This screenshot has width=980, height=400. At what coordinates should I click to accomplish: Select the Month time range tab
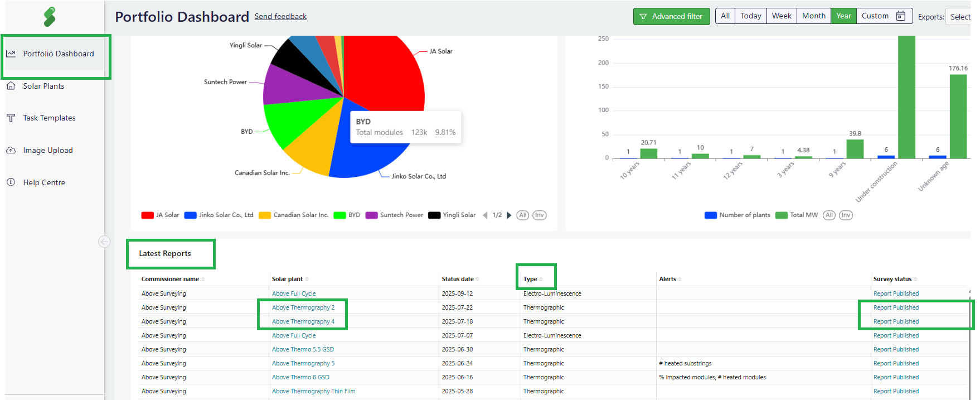(813, 16)
